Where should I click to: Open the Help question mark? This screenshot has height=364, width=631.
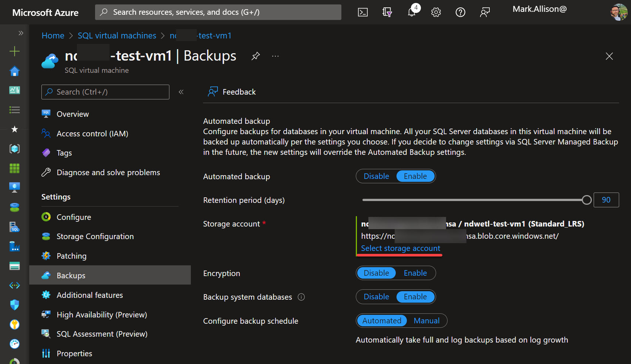[x=460, y=12]
